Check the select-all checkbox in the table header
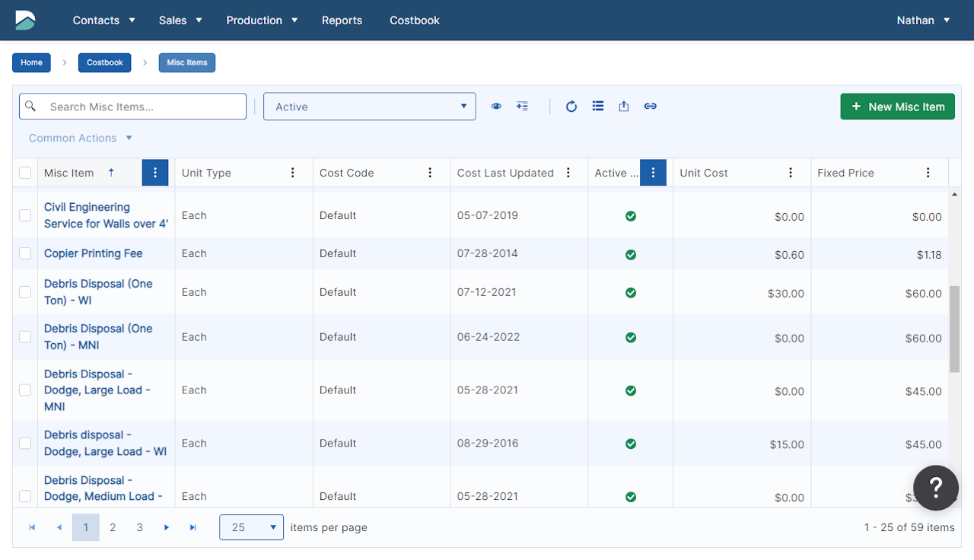Screen dimensions: 974x560 tap(25, 173)
